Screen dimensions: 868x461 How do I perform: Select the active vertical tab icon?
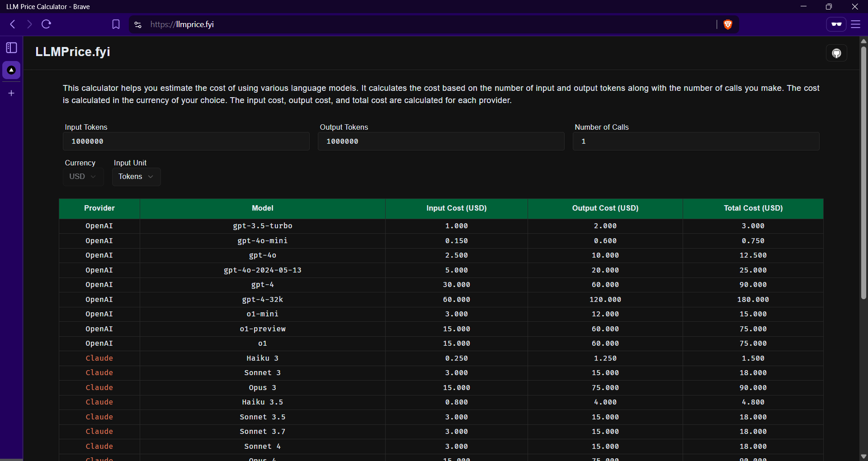[11, 70]
